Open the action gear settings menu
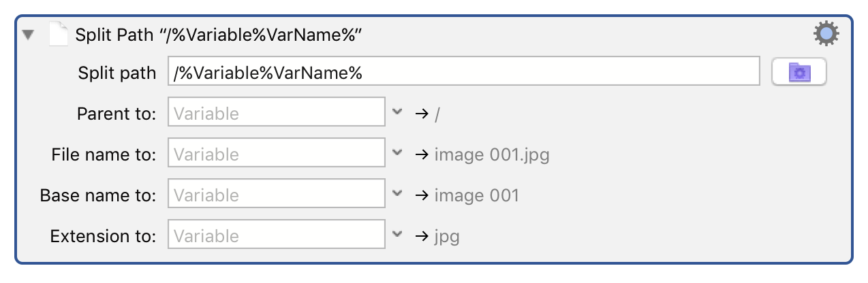Viewport: 868px width, 283px height. pos(826,33)
